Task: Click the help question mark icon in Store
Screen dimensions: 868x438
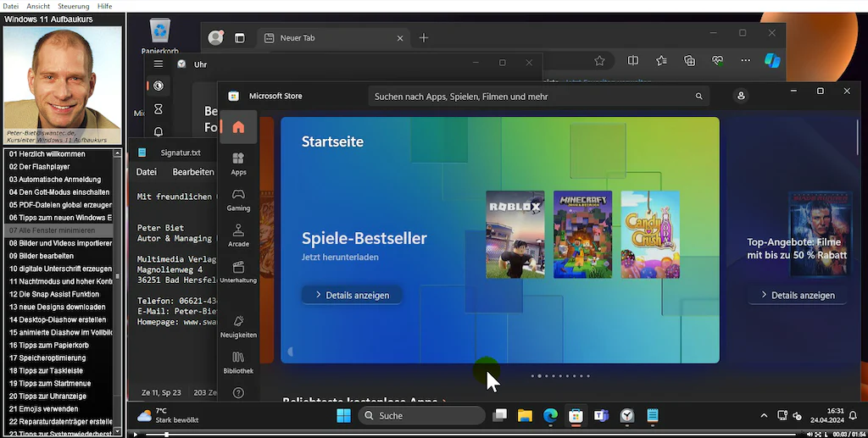Action: [x=238, y=393]
